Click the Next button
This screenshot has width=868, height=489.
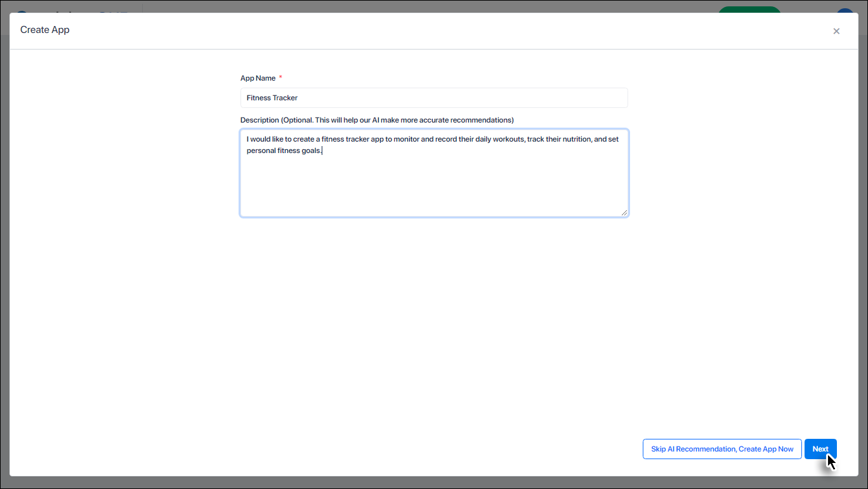[820, 449]
